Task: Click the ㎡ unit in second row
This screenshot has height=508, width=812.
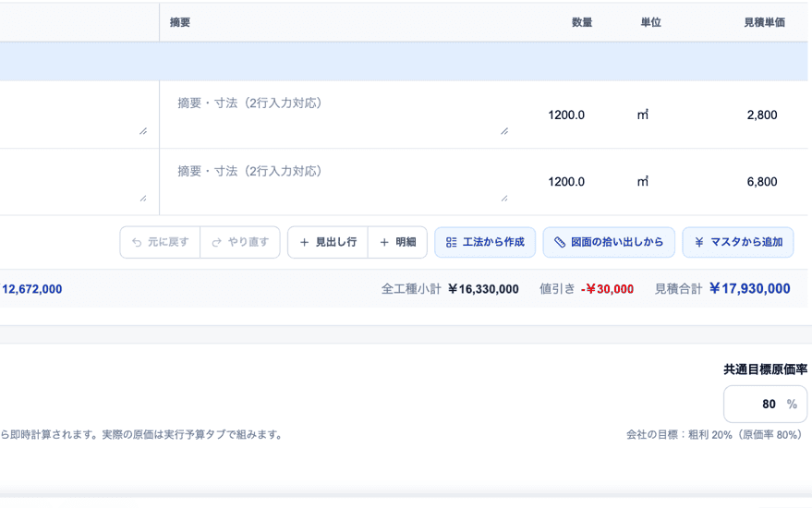Action: pyautogui.click(x=643, y=182)
